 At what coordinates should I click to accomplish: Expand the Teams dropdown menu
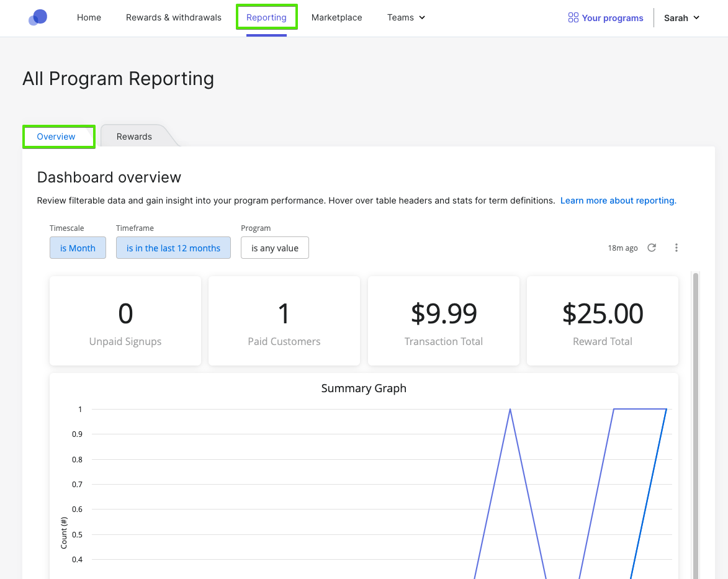tap(407, 17)
